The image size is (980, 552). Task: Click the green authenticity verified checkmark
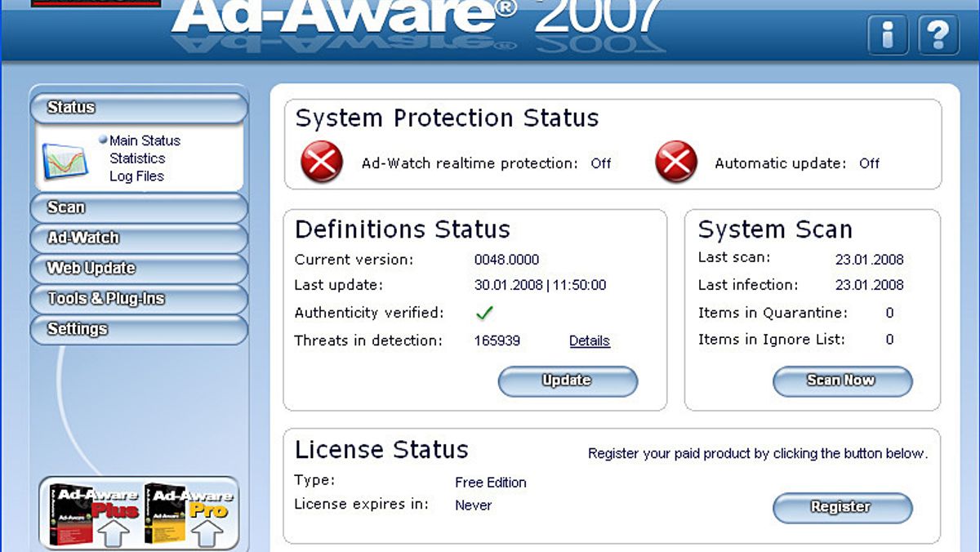point(485,313)
